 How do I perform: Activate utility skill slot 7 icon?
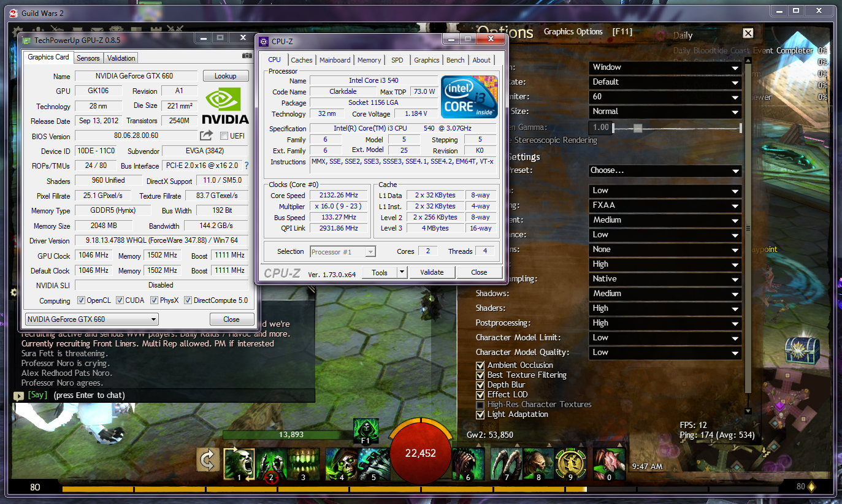[x=507, y=464]
